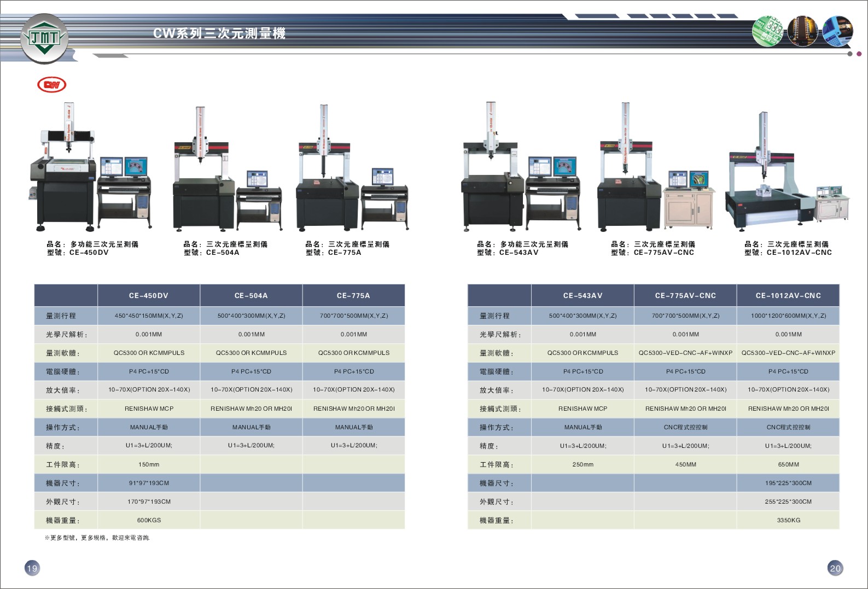Click the JMT logo emblem
The height and width of the screenshot is (589, 868).
[44, 38]
